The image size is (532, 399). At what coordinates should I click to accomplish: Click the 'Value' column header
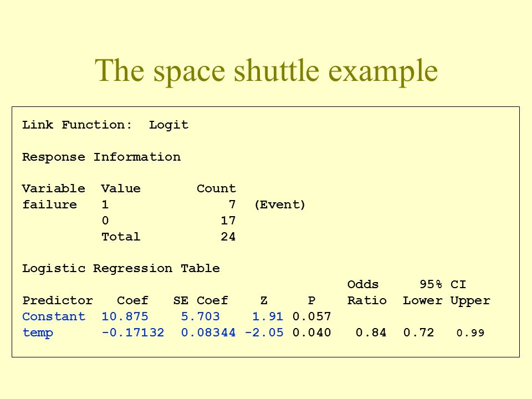(121, 188)
